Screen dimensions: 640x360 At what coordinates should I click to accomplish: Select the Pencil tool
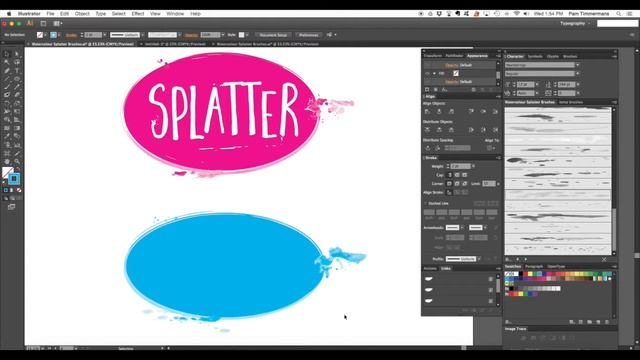[x=17, y=87]
